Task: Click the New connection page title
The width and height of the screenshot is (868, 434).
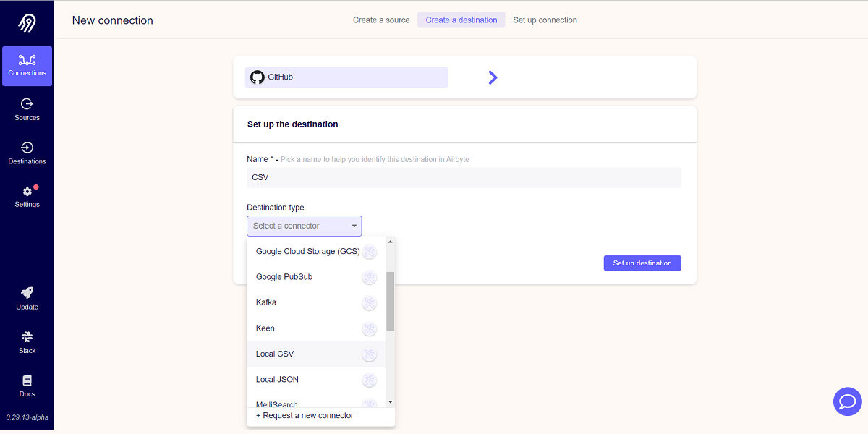Action: pos(113,20)
